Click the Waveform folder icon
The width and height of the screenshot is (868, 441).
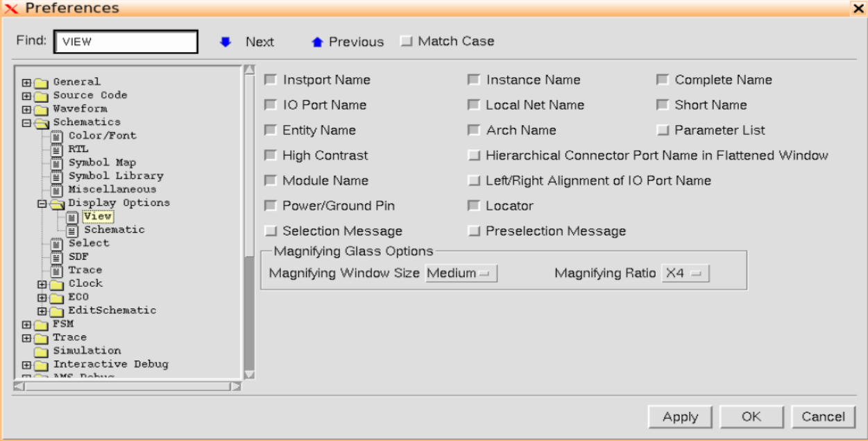point(40,108)
